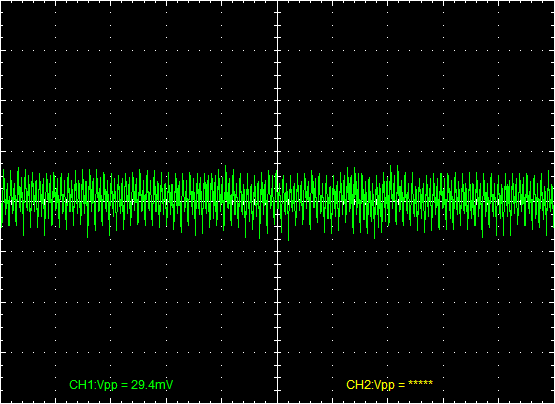Click the green waveform at the screen's right edge

[552, 201]
